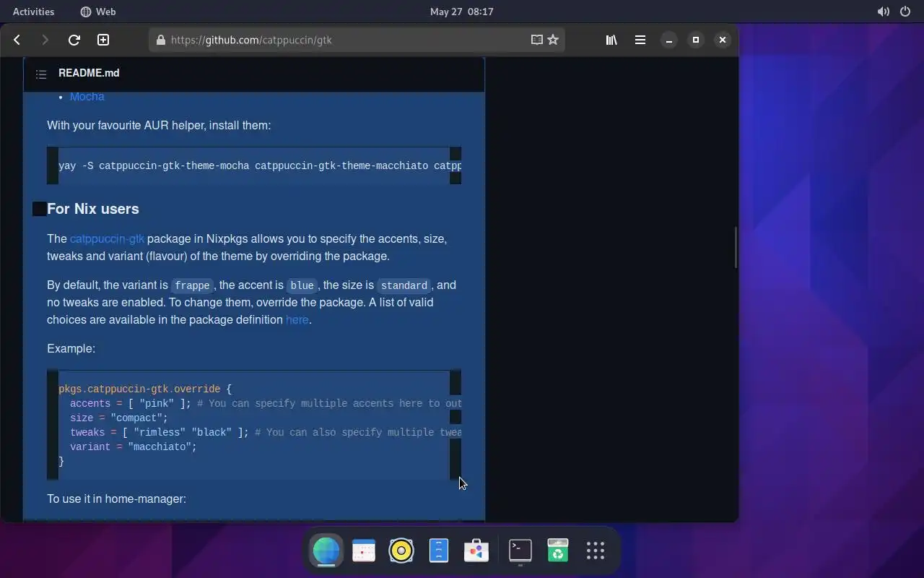Maximize the browser window
924x578 pixels.
pos(696,40)
